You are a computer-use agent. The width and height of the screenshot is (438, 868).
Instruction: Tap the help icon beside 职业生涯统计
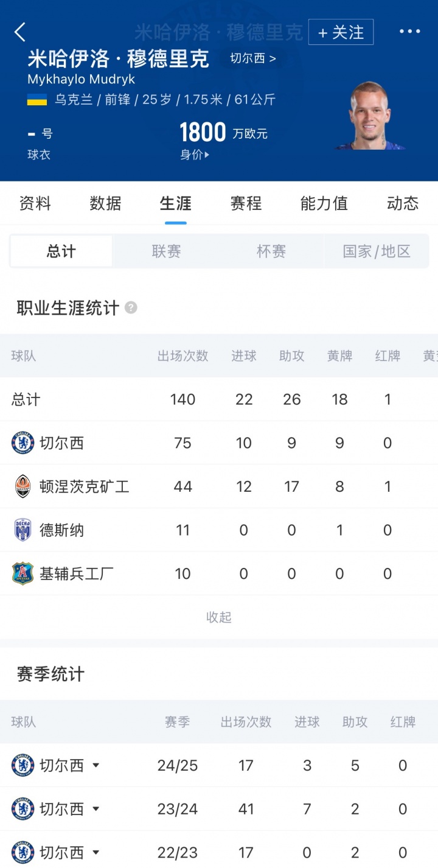131,308
